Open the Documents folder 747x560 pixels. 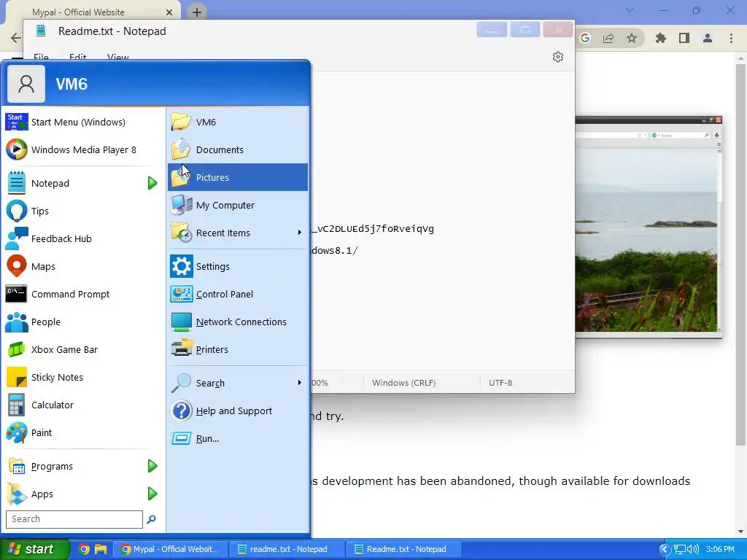tap(238, 149)
